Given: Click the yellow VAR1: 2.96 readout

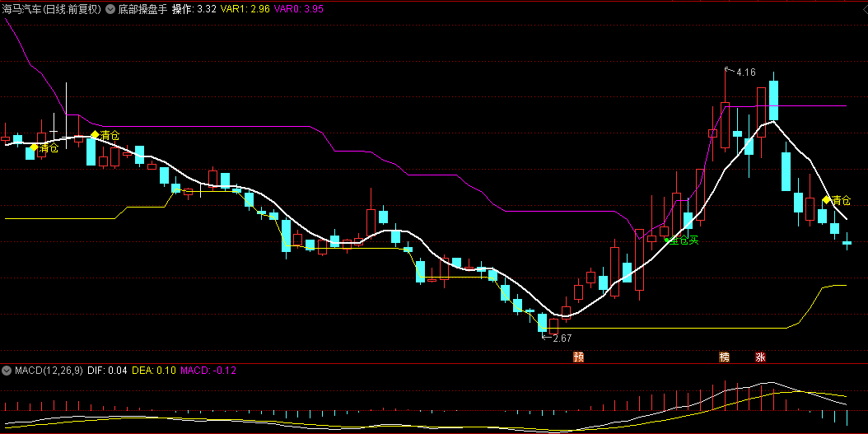Looking at the screenshot, I should (x=245, y=9).
